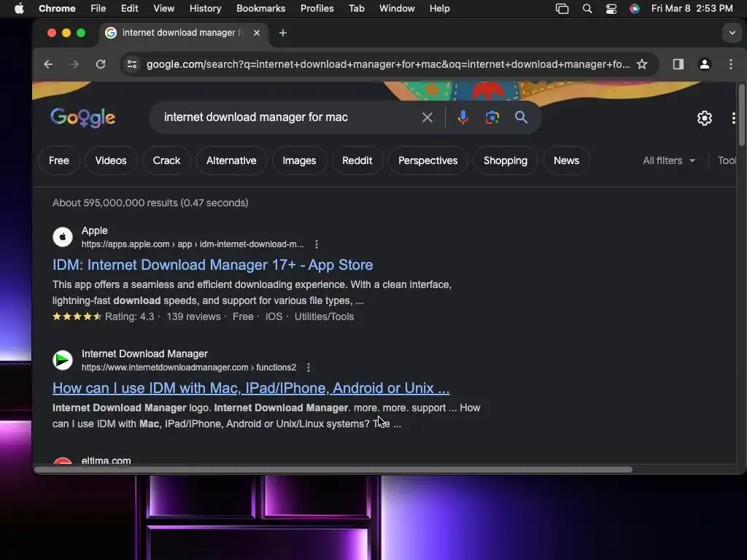Open Chrome three-dot menu

731,64
